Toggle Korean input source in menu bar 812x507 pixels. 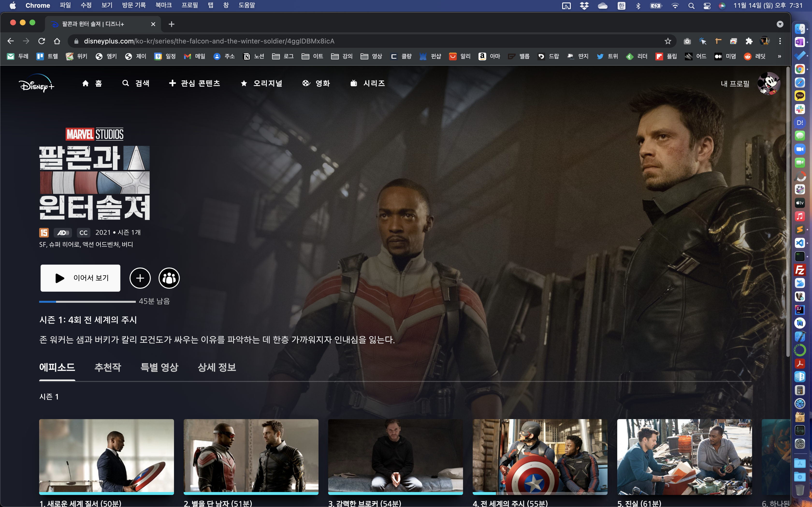pyautogui.click(x=621, y=6)
